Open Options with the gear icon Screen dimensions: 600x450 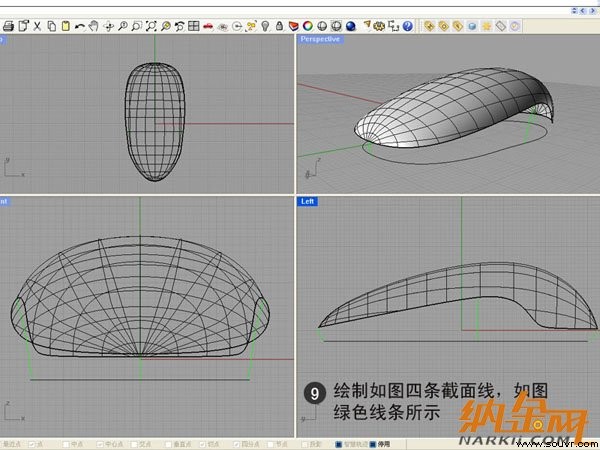(379, 26)
